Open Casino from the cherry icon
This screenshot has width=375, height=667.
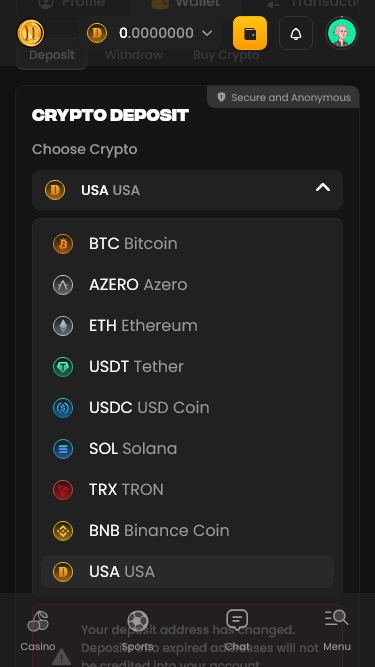pyautogui.click(x=38, y=631)
